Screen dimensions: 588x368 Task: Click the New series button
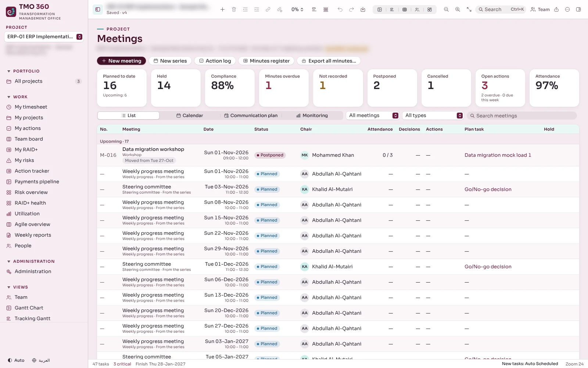point(170,61)
